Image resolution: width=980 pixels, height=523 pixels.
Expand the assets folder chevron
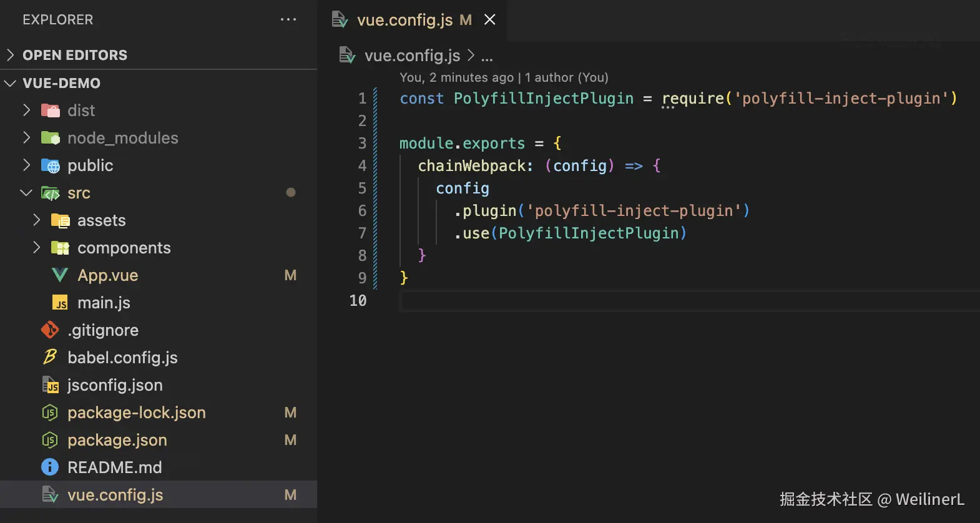coord(37,220)
